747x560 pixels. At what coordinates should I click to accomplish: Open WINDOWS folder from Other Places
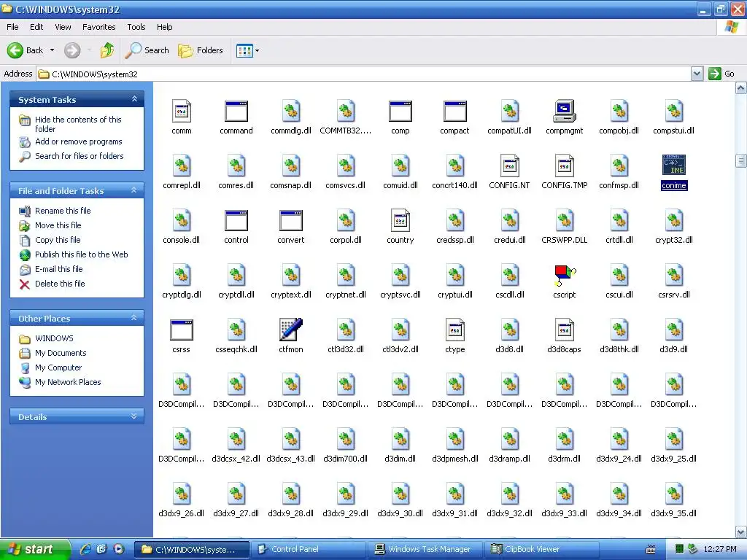point(54,338)
